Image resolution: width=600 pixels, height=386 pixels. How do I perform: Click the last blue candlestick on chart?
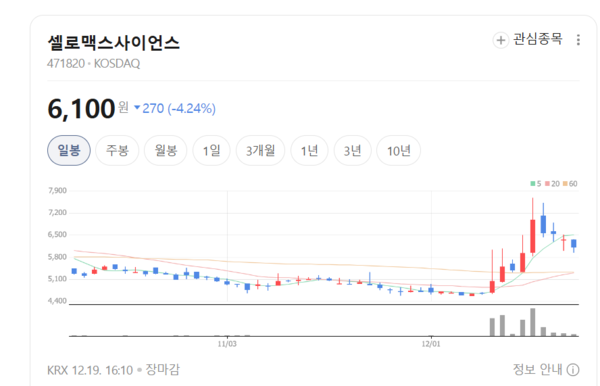click(x=574, y=244)
